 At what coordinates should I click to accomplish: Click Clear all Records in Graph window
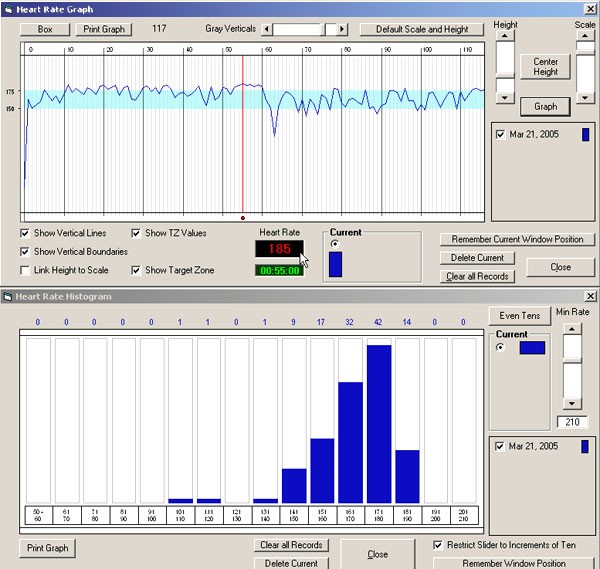tap(477, 276)
